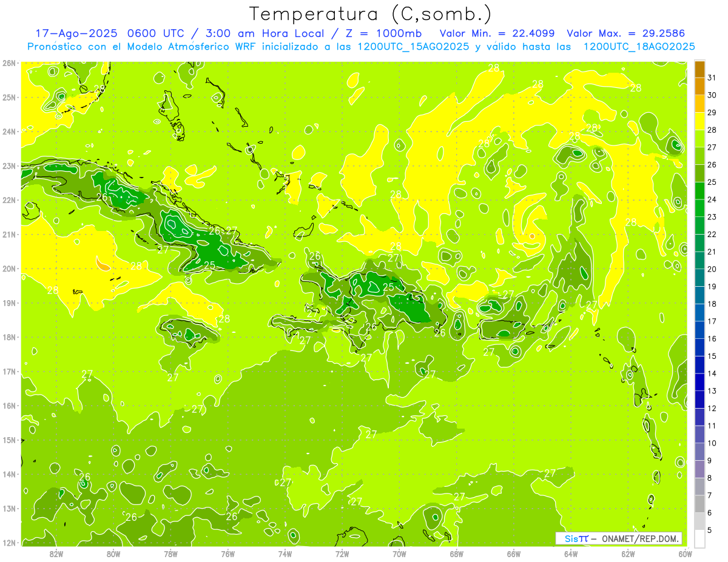728x562 pixels.
Task: Pick the green legend swatch between 23 and 24
Action: coord(699,208)
